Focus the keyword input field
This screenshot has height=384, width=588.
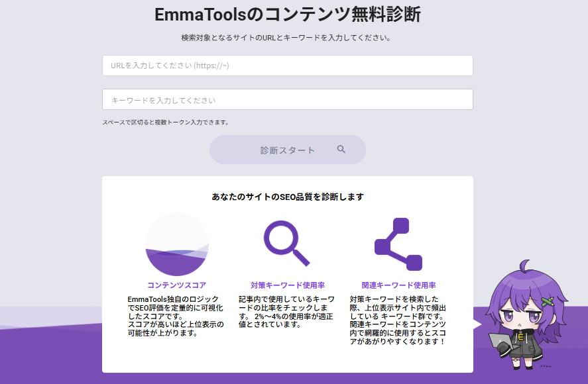pos(287,99)
